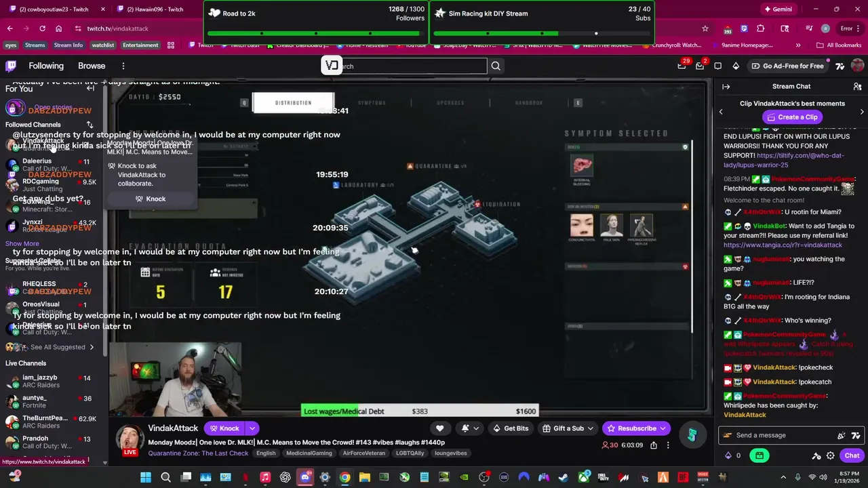Click the Twitch logo home icon
The width and height of the screenshot is (868, 488).
point(11,66)
